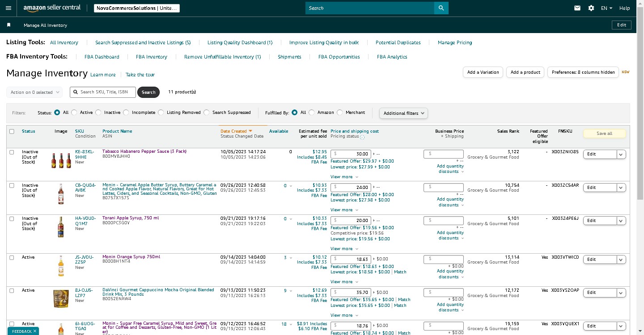The width and height of the screenshot is (644, 335).
Task: Open Listing Quality Dashboard (1)
Action: coord(240,42)
